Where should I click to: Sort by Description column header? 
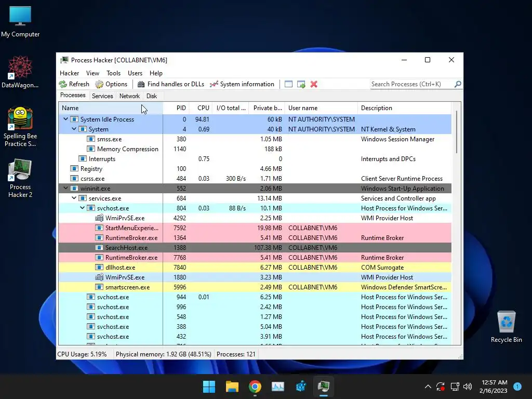coord(404,108)
